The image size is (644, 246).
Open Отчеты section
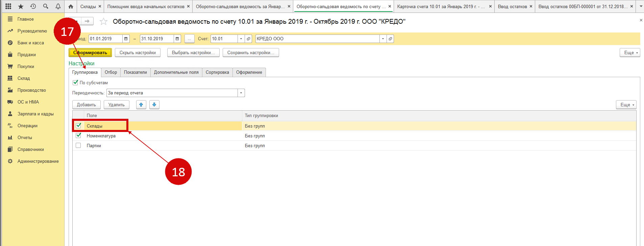coord(25,138)
